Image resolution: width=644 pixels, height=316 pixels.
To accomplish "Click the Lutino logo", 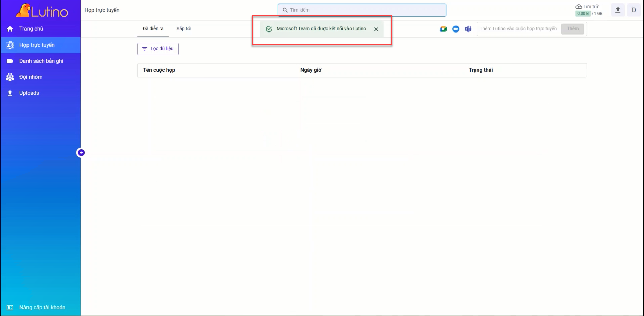I will click(42, 11).
